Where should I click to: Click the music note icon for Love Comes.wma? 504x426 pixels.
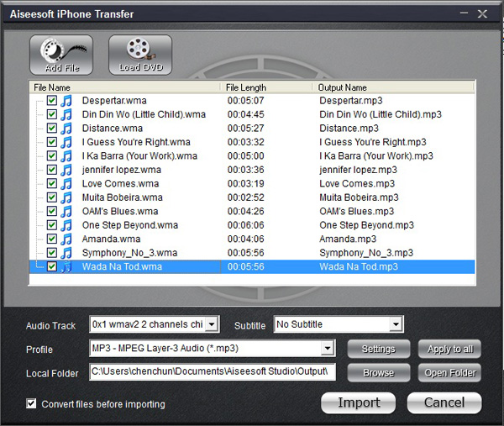66,183
